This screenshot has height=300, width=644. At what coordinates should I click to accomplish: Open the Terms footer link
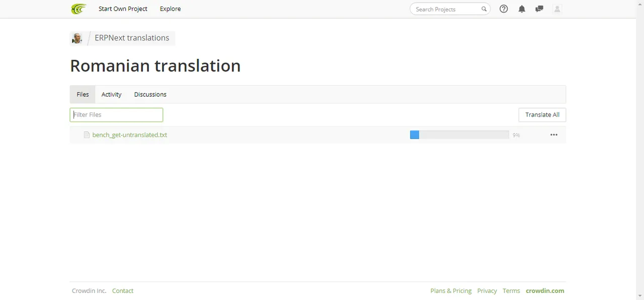coord(511,291)
